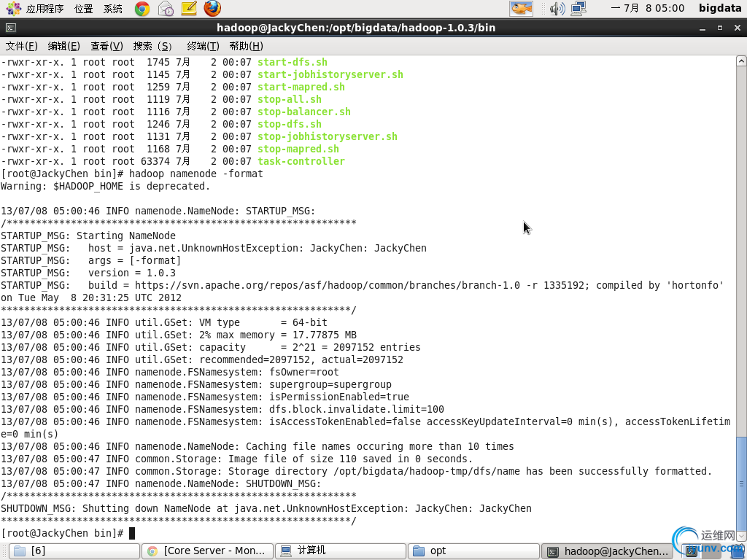Image resolution: width=747 pixels, height=560 pixels.
Task: Open the volume speaker control
Action: point(557,9)
